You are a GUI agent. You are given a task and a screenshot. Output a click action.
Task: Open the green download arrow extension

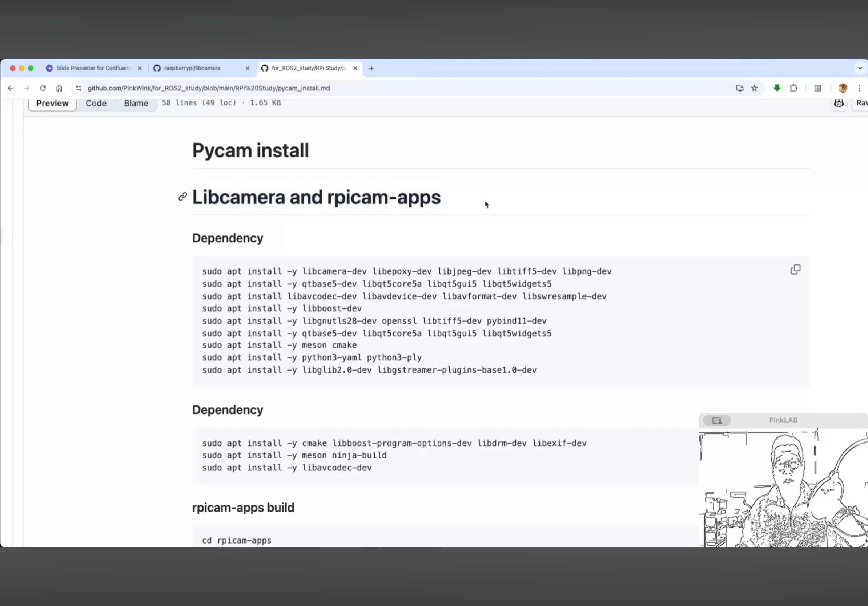(777, 88)
